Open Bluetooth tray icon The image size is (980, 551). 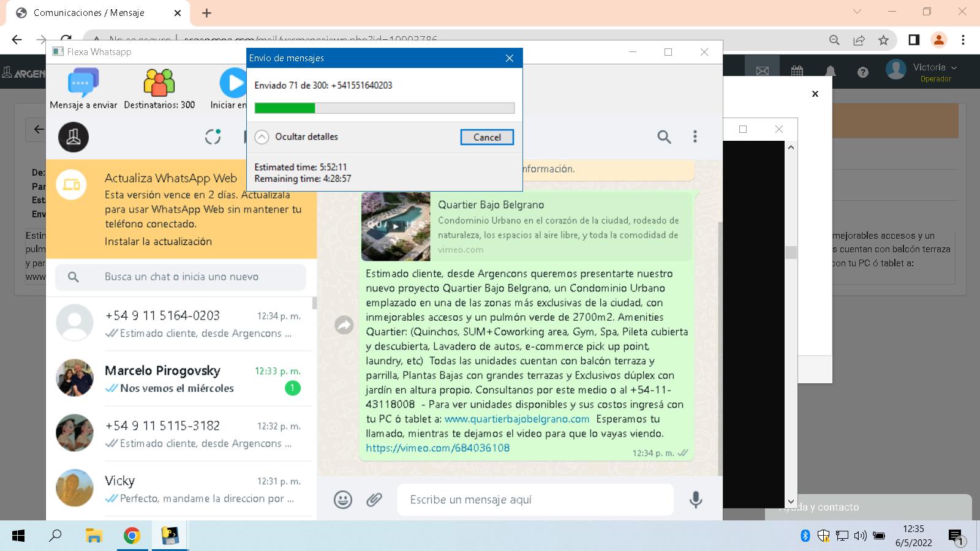(805, 536)
